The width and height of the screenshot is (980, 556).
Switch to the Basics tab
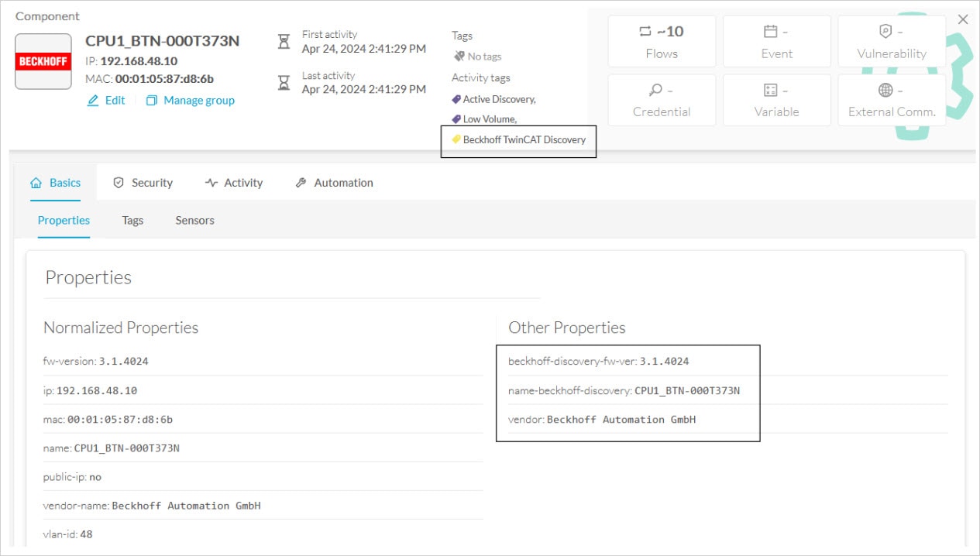pyautogui.click(x=55, y=183)
